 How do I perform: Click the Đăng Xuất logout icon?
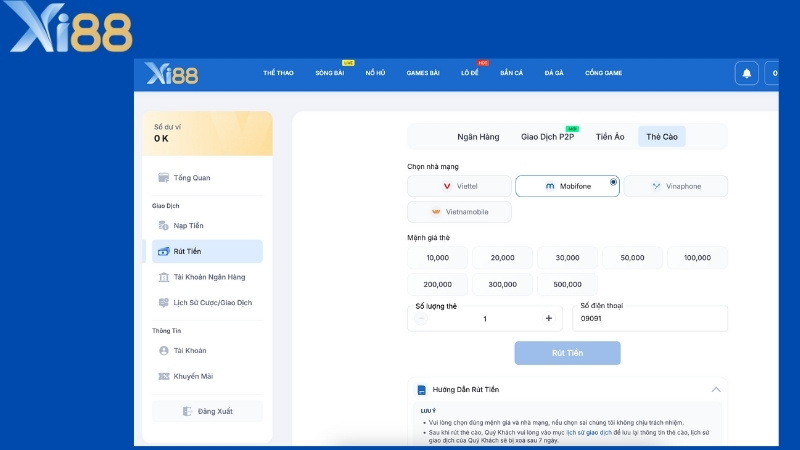tap(187, 411)
